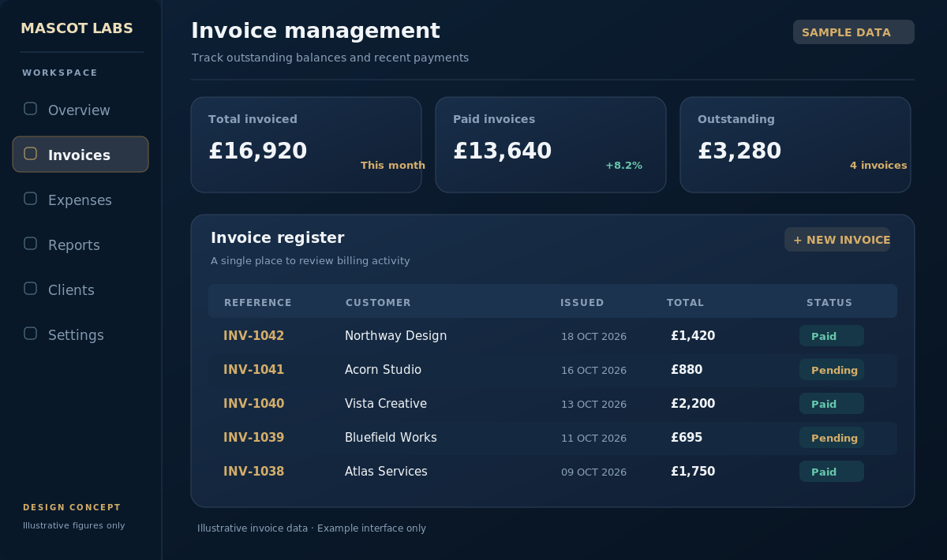Click customer Vista Creative

pos(386,404)
